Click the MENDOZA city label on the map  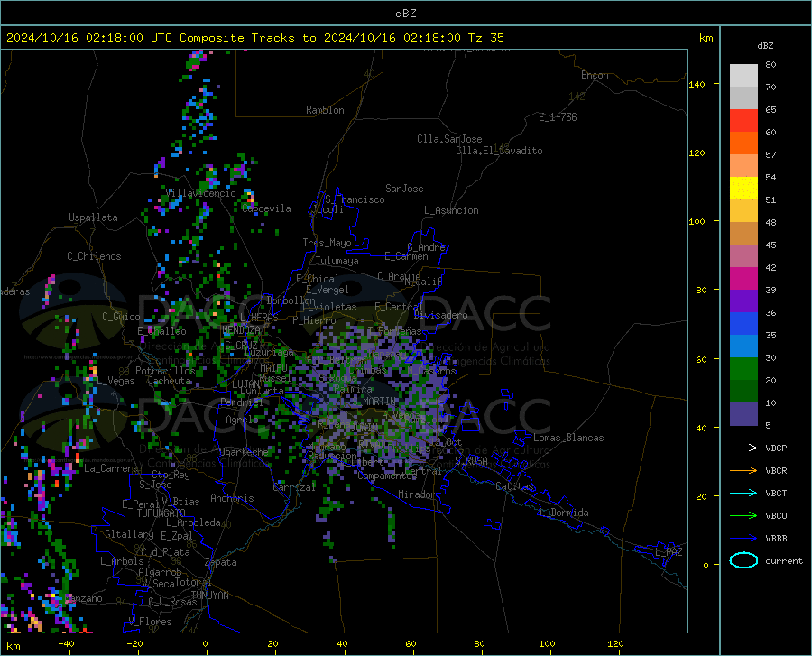click(x=241, y=330)
